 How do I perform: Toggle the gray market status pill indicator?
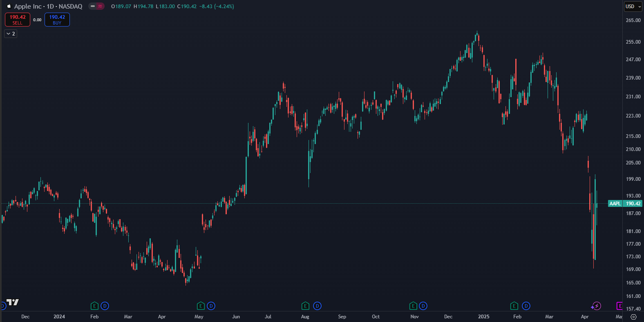(93, 7)
